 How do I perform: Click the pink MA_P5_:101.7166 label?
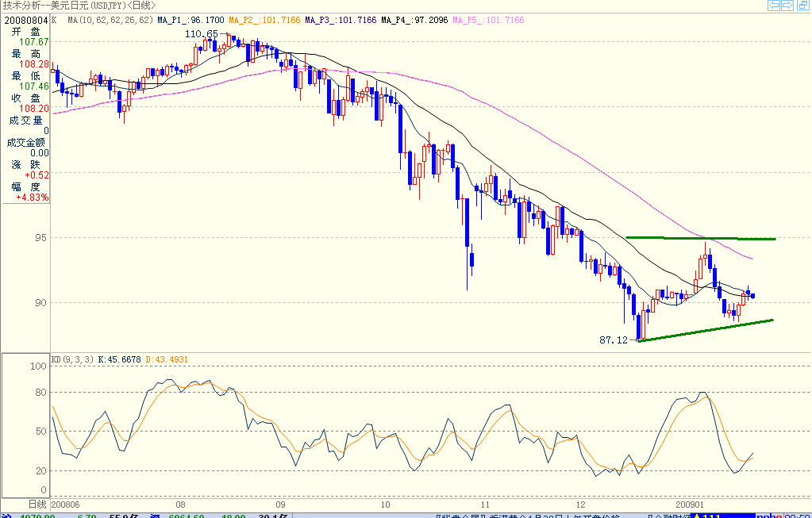(488, 20)
